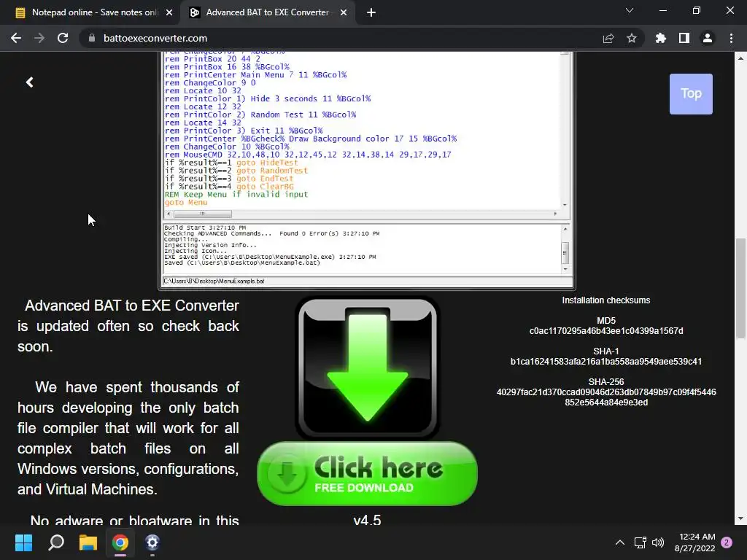This screenshot has height=560, width=747.
Task: Reload the battoexeconverter.com page
Action: 63,38
